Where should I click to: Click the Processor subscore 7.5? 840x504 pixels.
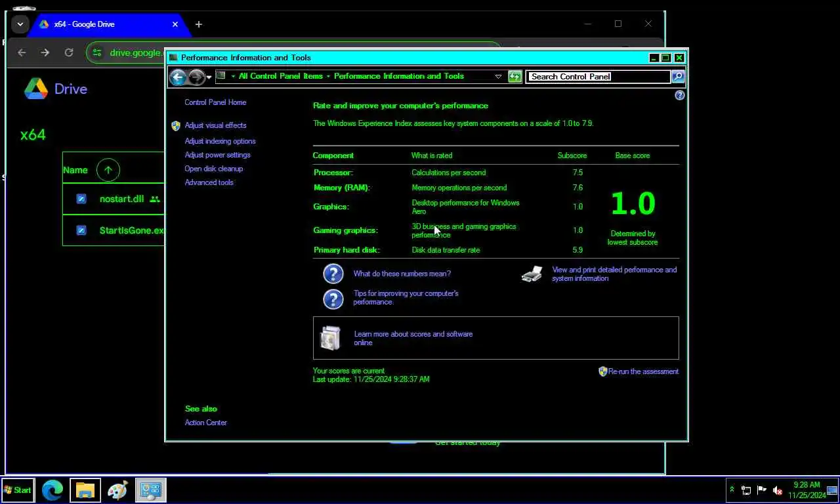click(577, 173)
